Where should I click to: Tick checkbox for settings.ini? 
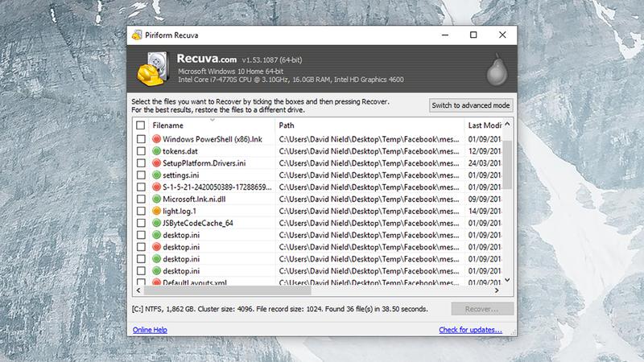point(141,175)
